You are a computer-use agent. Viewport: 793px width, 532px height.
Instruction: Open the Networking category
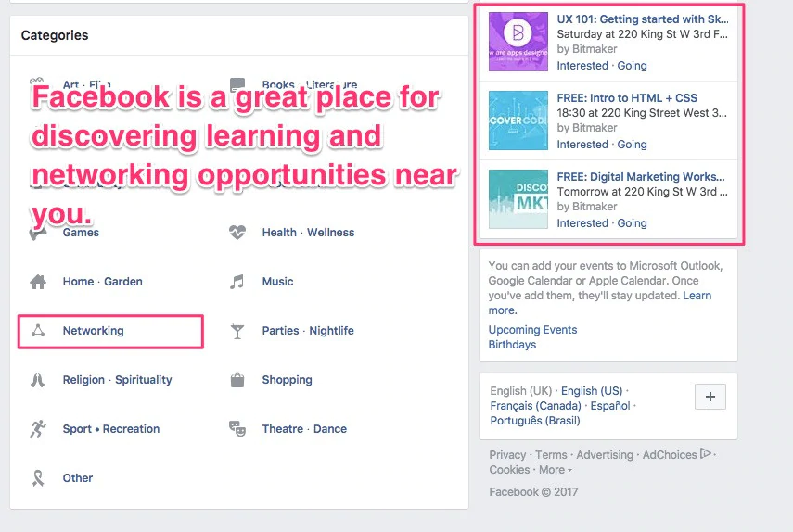pos(93,331)
